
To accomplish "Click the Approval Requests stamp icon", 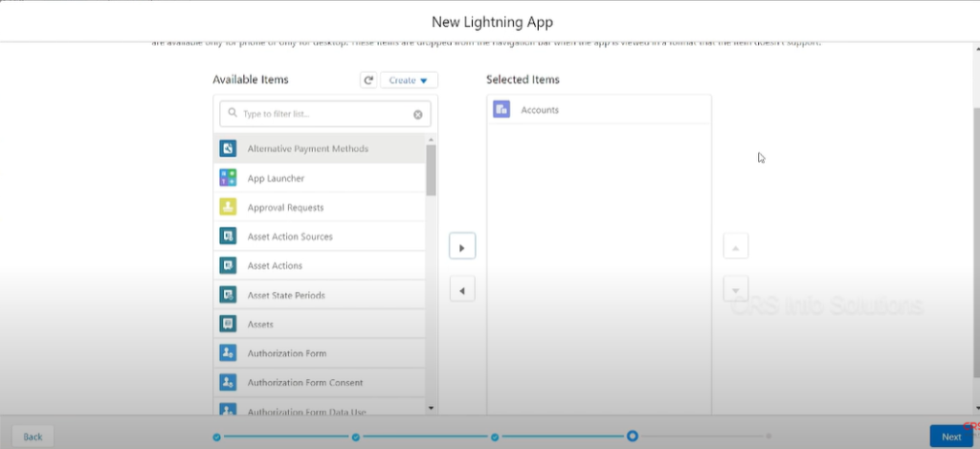I will point(228,207).
